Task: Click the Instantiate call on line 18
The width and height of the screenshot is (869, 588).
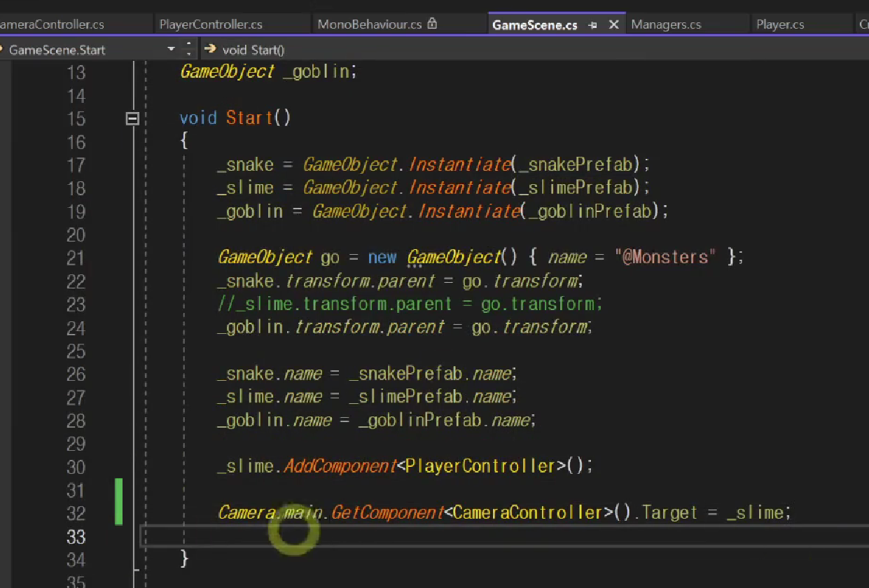Action: pyautogui.click(x=459, y=188)
